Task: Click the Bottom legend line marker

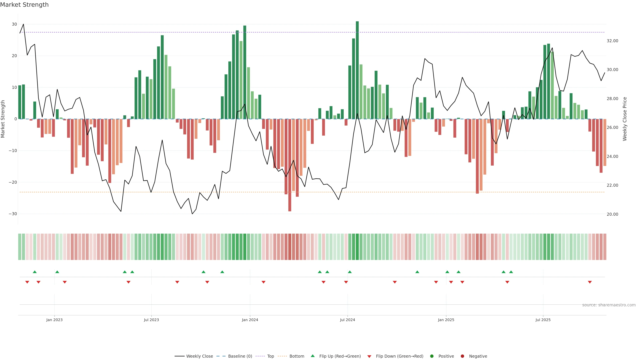Action: point(282,356)
